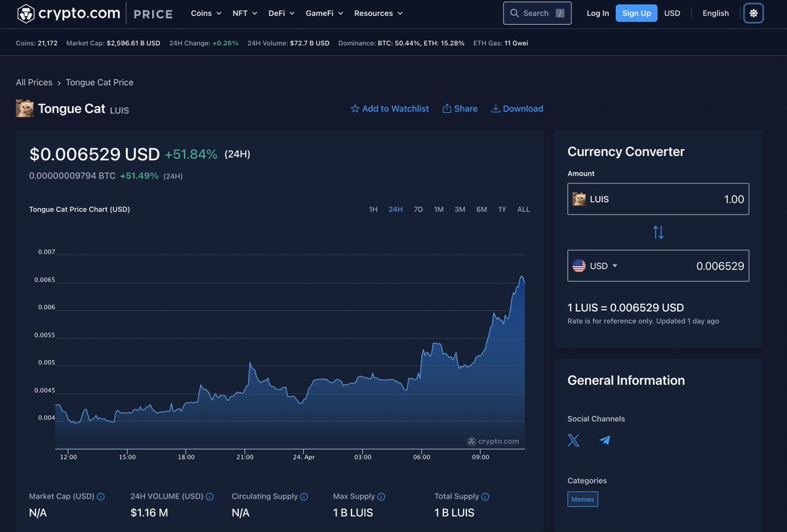Screen dimensions: 787x532
Task: Click the Circulating Supply info icon
Action: [x=304, y=497]
